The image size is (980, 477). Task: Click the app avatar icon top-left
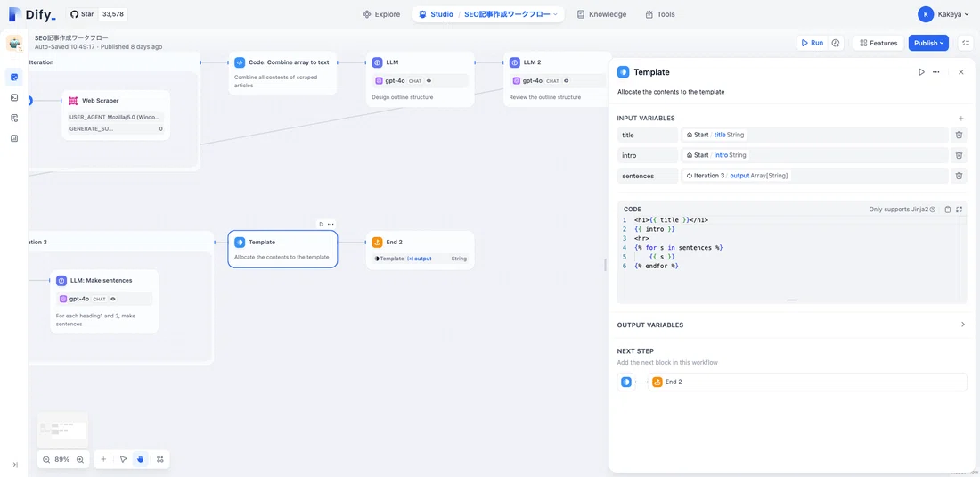tap(14, 43)
